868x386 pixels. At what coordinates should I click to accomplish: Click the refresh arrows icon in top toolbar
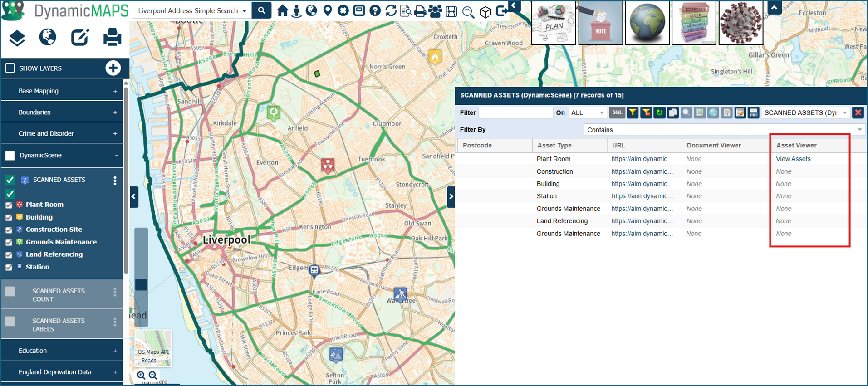(391, 10)
